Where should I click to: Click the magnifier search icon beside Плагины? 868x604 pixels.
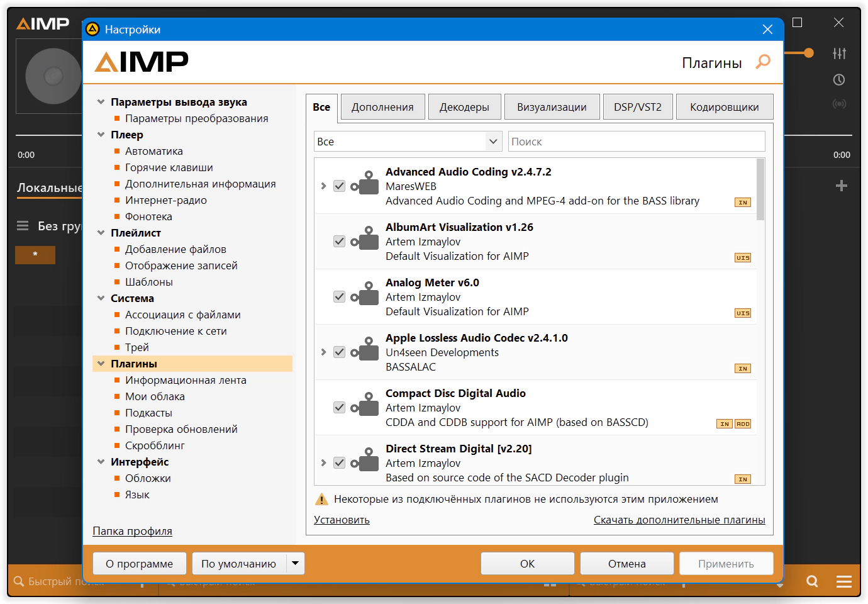pyautogui.click(x=763, y=62)
